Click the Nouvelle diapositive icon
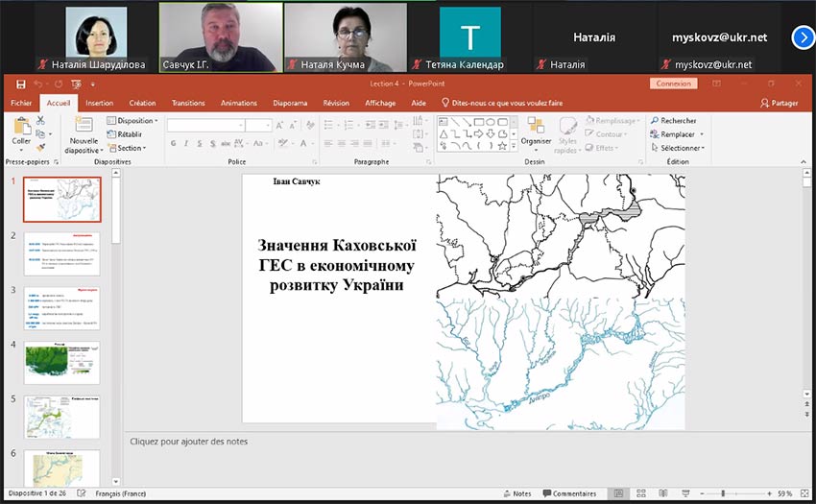816x504 pixels. (x=84, y=126)
